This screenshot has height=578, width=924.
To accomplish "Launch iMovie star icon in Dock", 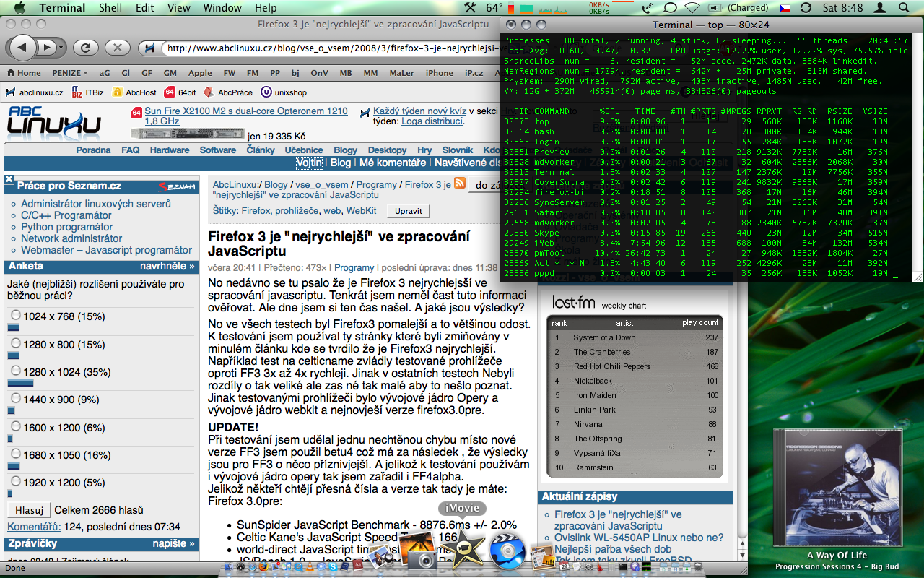I will pos(463,548).
